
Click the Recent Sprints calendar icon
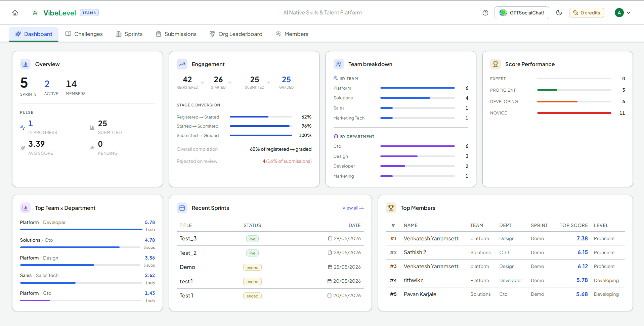point(182,208)
